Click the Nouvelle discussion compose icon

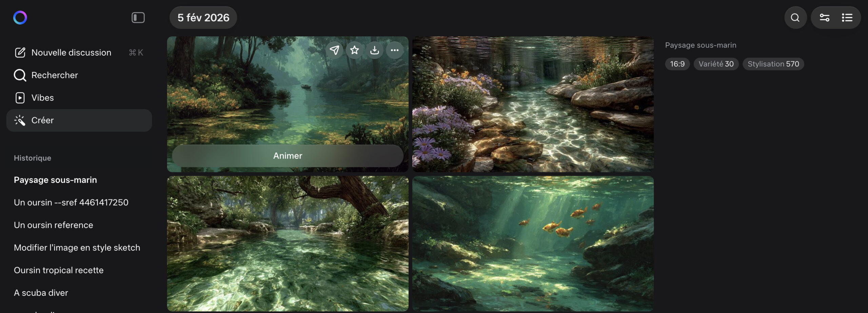[20, 53]
